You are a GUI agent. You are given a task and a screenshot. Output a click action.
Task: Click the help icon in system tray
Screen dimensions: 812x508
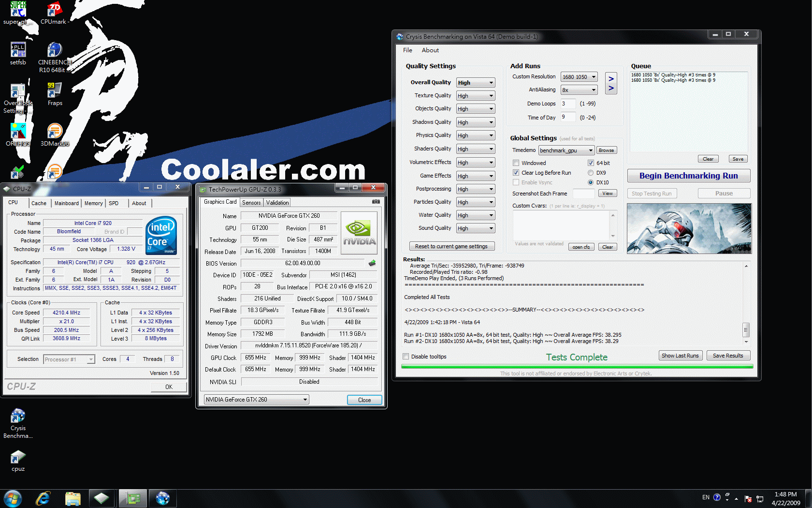(x=717, y=497)
